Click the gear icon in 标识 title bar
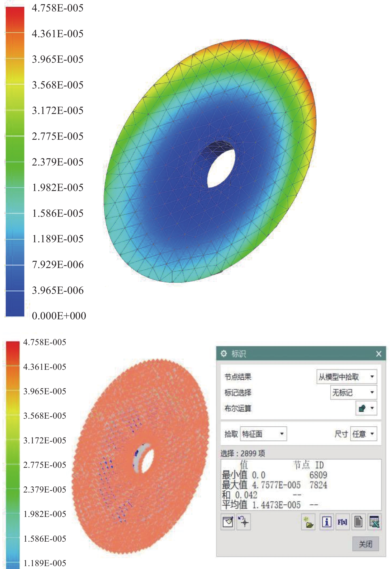392x569 pixels. coord(224,354)
